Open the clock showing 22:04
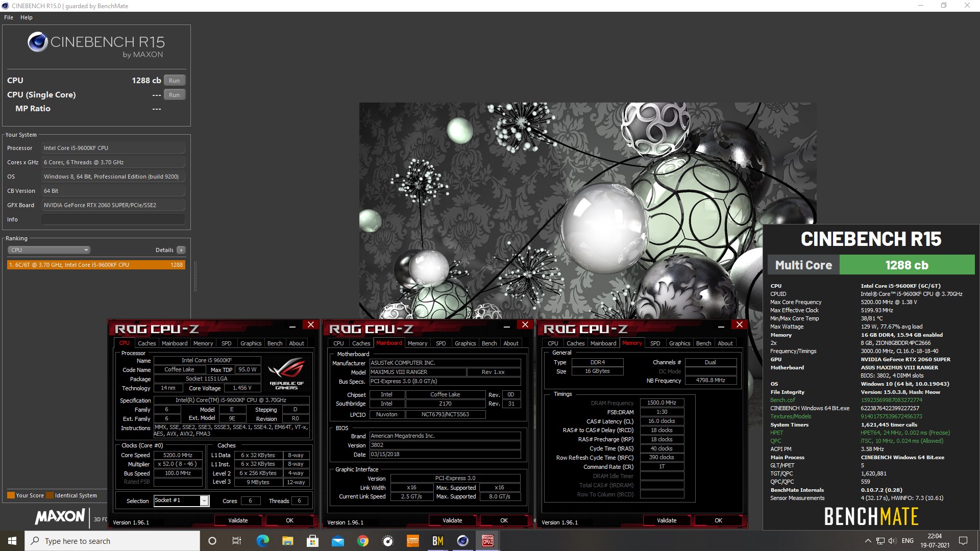Screen dimensions: 980x551 point(935,541)
